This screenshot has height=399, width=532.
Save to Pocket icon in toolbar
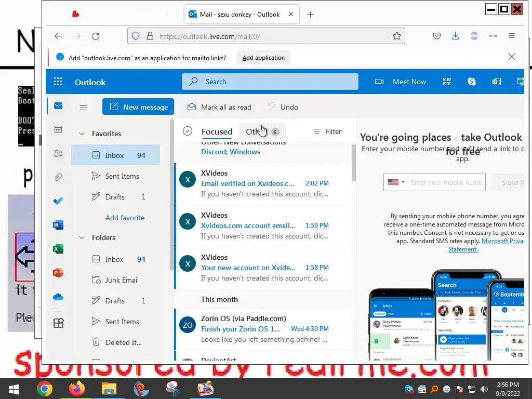coord(436,36)
